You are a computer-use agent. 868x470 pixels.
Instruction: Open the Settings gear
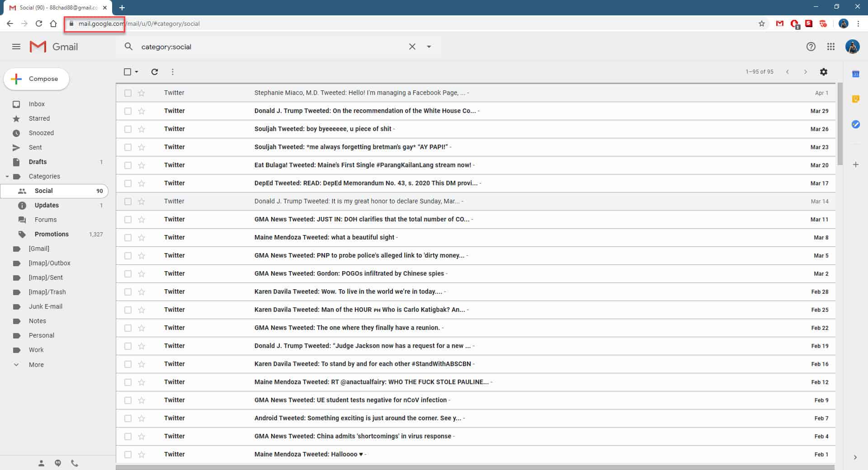824,72
